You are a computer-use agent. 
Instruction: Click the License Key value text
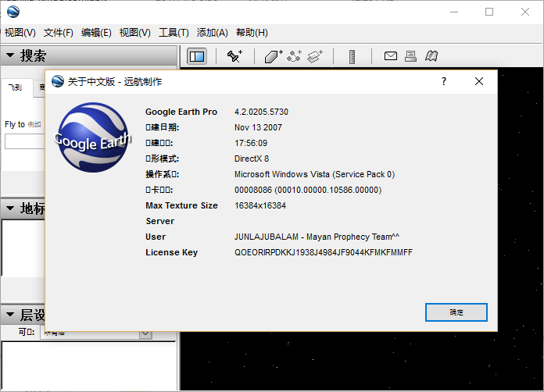[x=324, y=252]
